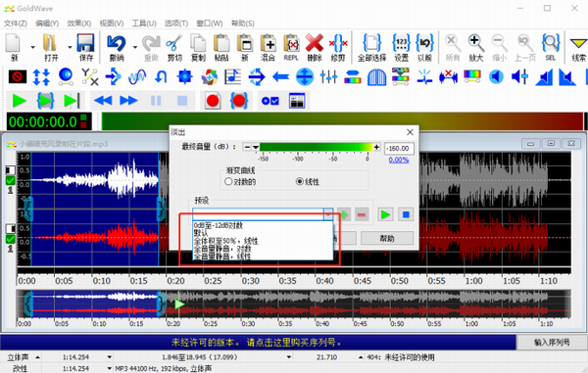
Task: Open dropdown beside 1.846至18.945 selection range
Action: (x=289, y=357)
